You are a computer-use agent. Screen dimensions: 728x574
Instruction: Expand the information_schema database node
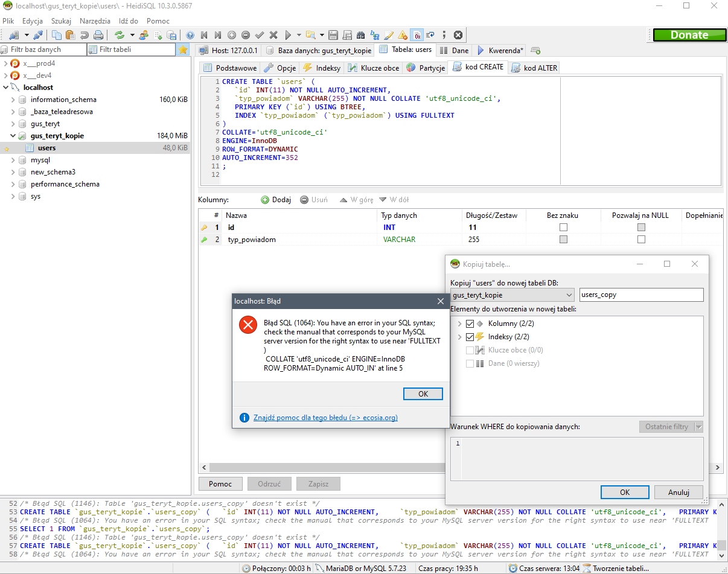point(13,100)
